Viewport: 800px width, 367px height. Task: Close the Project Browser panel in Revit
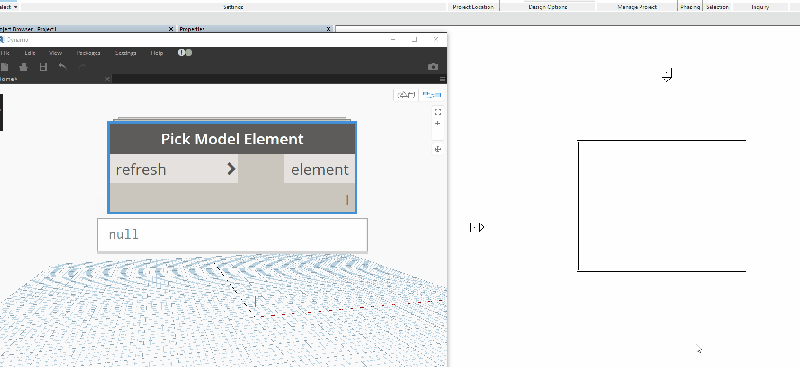click(x=171, y=29)
